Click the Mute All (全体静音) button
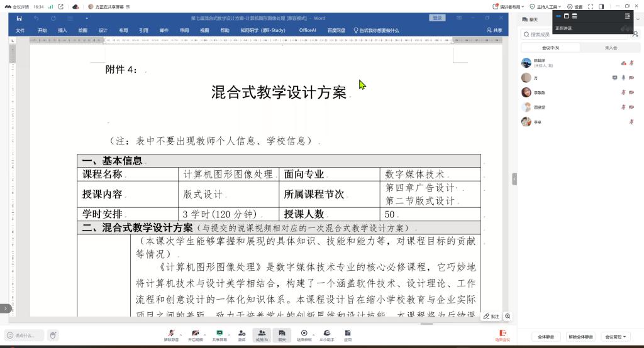The height and width of the screenshot is (348, 644). tap(546, 337)
